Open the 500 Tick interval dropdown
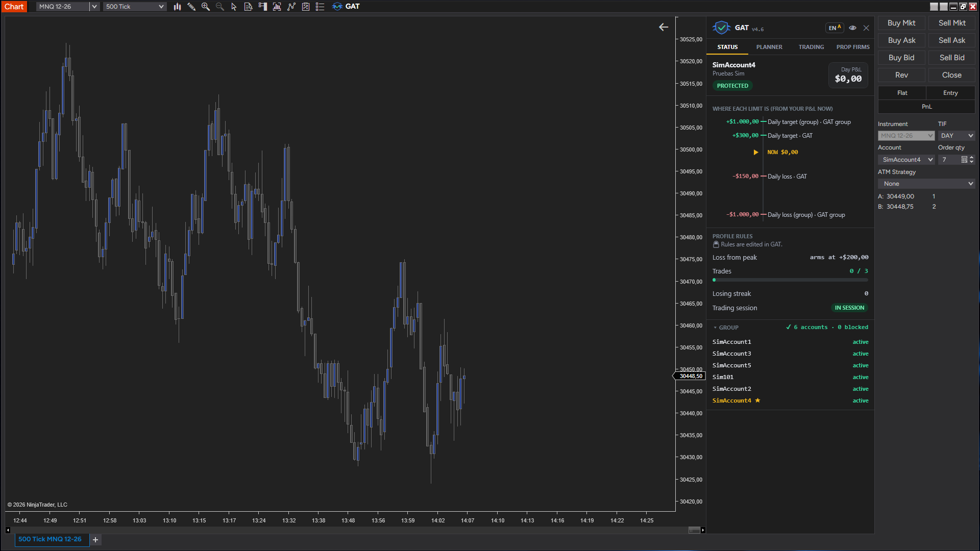This screenshot has width=980, height=551. (135, 7)
